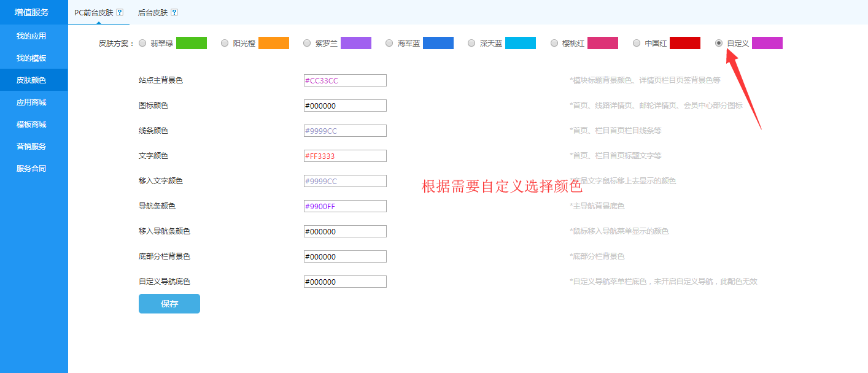Click the 导航条颜色 input field
The height and width of the screenshot is (373, 868).
[x=345, y=206]
